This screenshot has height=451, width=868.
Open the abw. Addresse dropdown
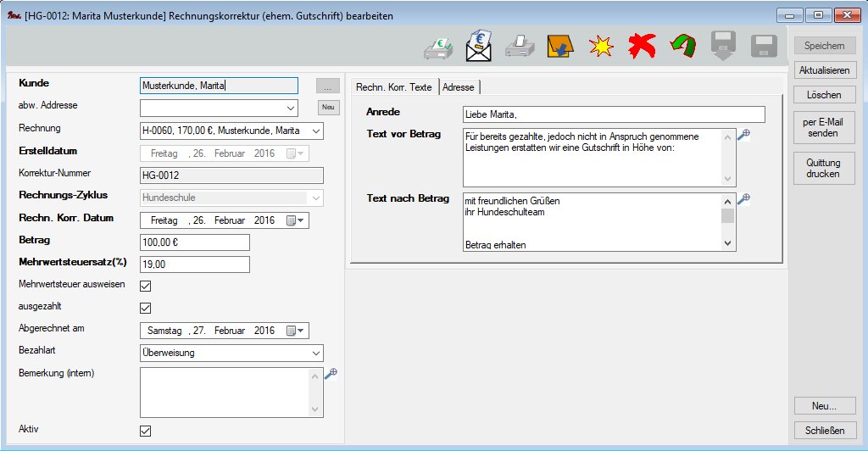coord(291,108)
